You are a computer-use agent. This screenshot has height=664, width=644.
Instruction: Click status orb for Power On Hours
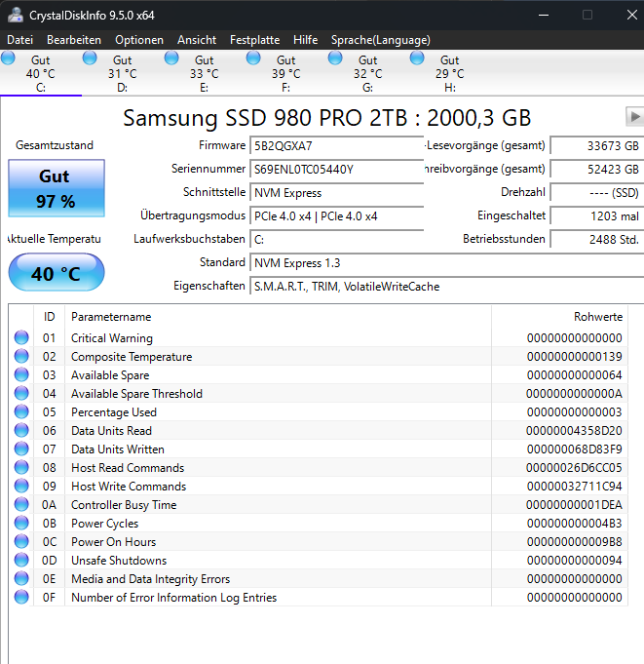(21, 541)
